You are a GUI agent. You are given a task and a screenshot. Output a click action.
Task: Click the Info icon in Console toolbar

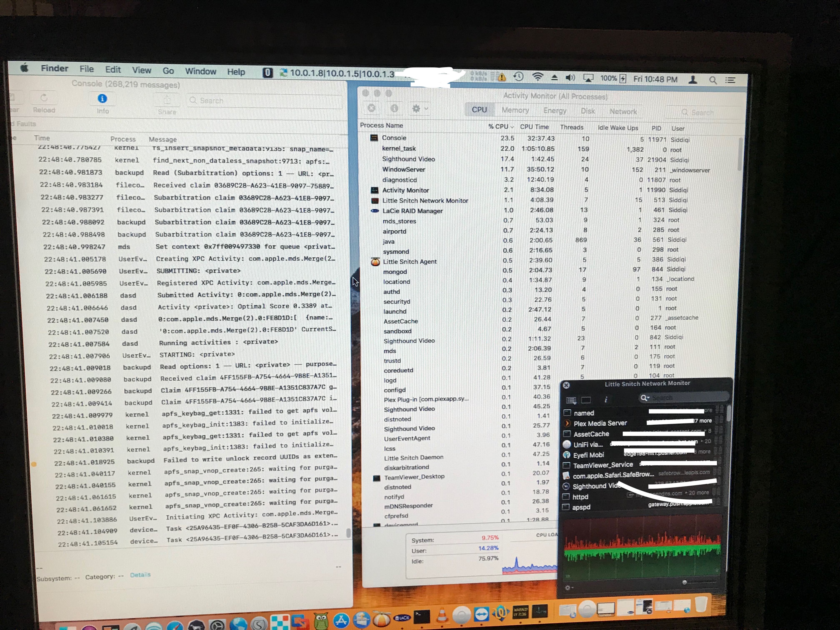(102, 99)
